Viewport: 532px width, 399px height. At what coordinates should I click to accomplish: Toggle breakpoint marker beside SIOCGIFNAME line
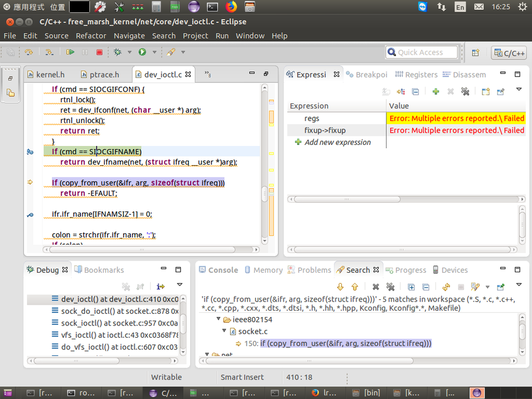(30, 152)
